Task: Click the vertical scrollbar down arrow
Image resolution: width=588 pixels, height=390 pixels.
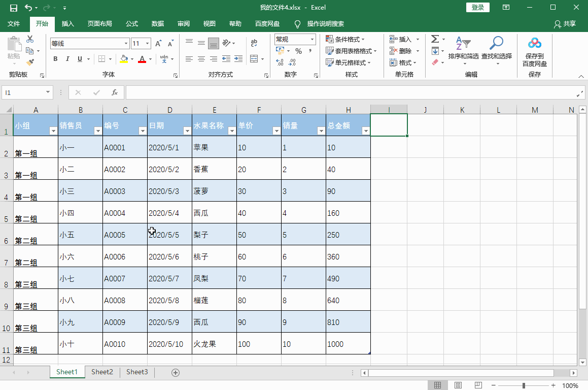Action: tap(582, 362)
